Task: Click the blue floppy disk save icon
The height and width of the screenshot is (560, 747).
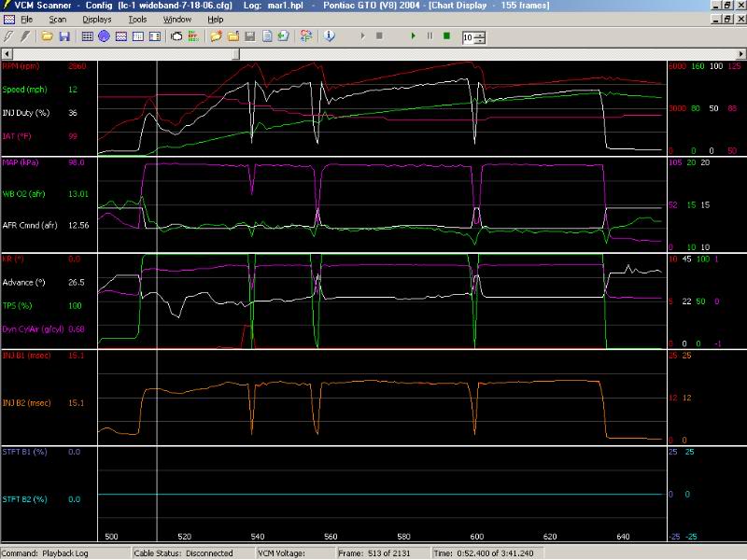Action: point(63,36)
